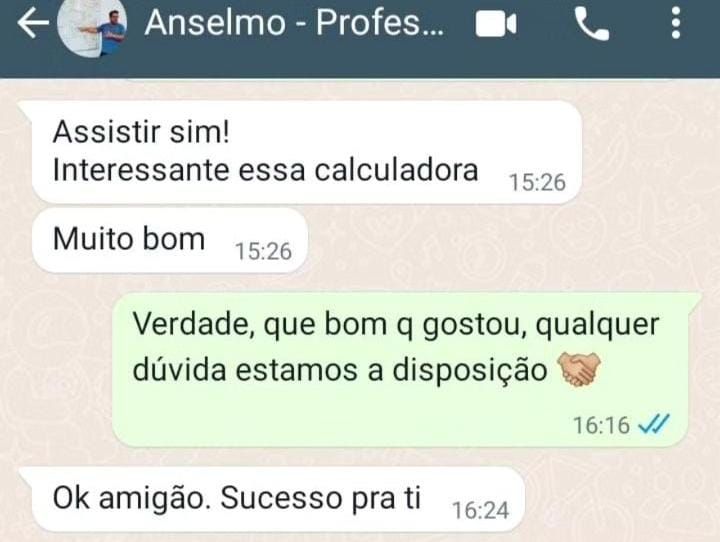Open the three-dot more options menu
Screen dimensions: 720x542
coord(675,23)
